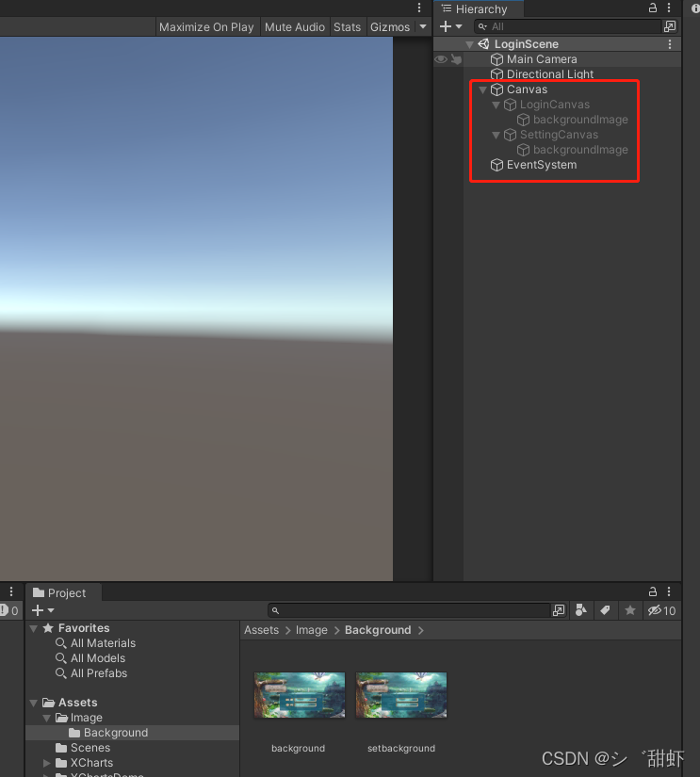Screen dimensions: 700x777
Task: Open the Hierarchy create dropdown arrow
Action: pyautogui.click(x=459, y=26)
